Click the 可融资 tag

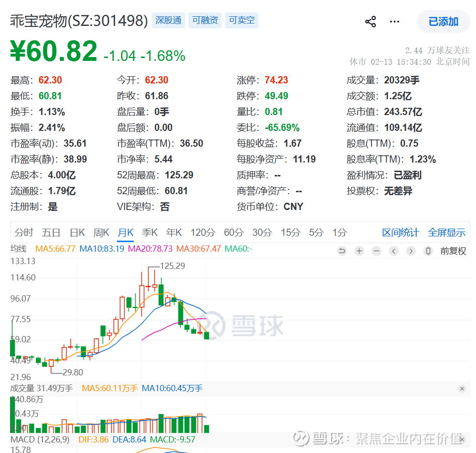point(205,20)
